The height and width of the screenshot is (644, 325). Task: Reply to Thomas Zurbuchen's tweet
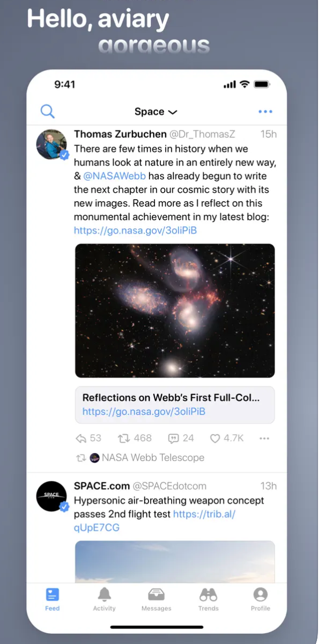88,438
